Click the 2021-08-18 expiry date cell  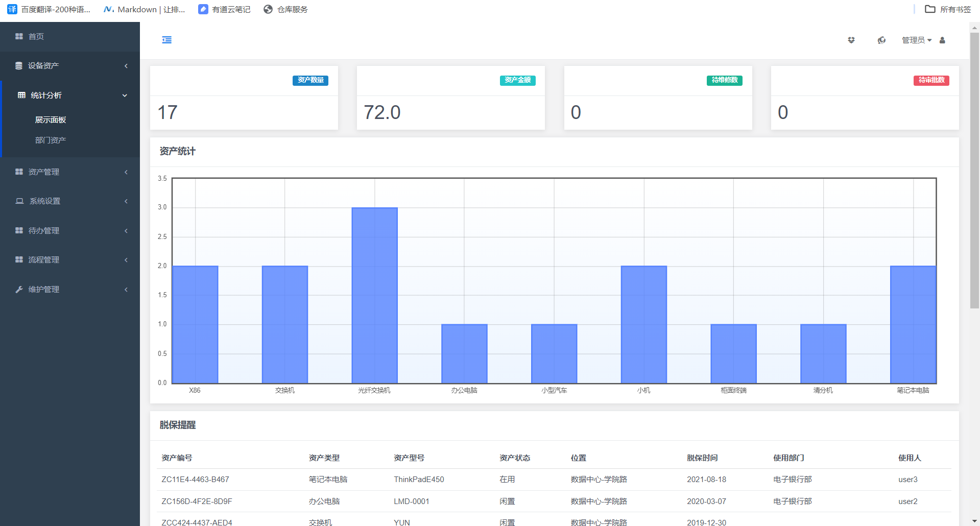click(706, 480)
